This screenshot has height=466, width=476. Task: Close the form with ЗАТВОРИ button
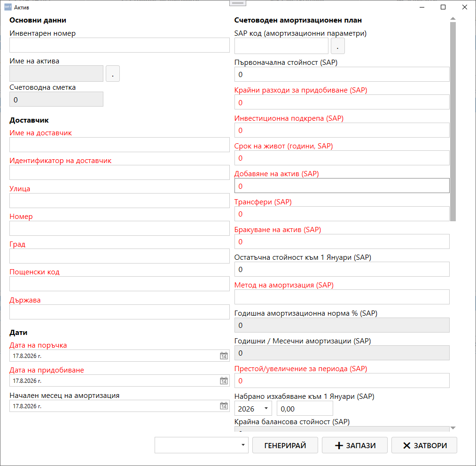[x=424, y=445]
